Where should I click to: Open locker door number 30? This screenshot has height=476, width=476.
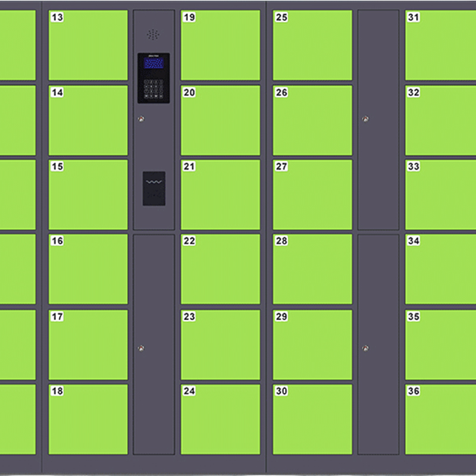tap(312, 419)
